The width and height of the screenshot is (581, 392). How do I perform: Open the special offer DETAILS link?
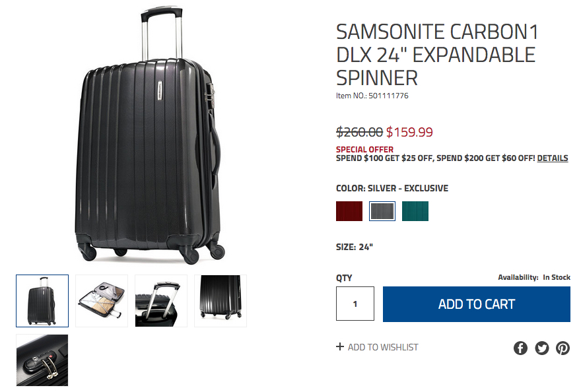553,158
